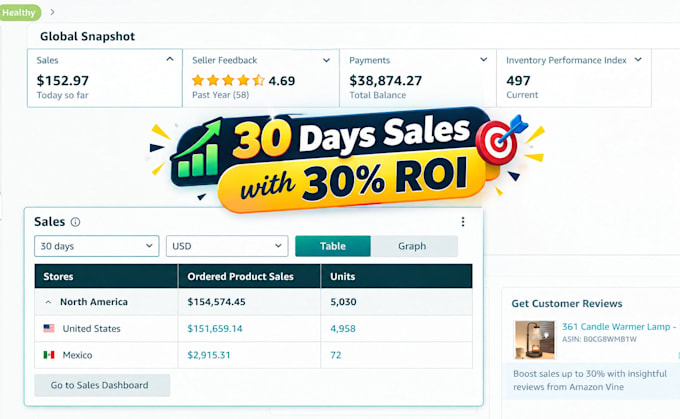Click the Global Snapshot heading
This screenshot has height=419, width=680.
(x=88, y=36)
